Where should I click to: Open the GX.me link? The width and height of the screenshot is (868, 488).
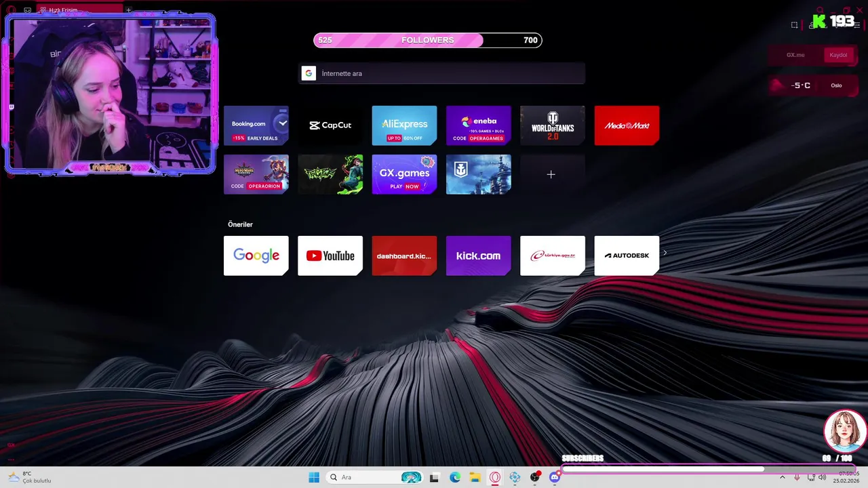pos(795,55)
